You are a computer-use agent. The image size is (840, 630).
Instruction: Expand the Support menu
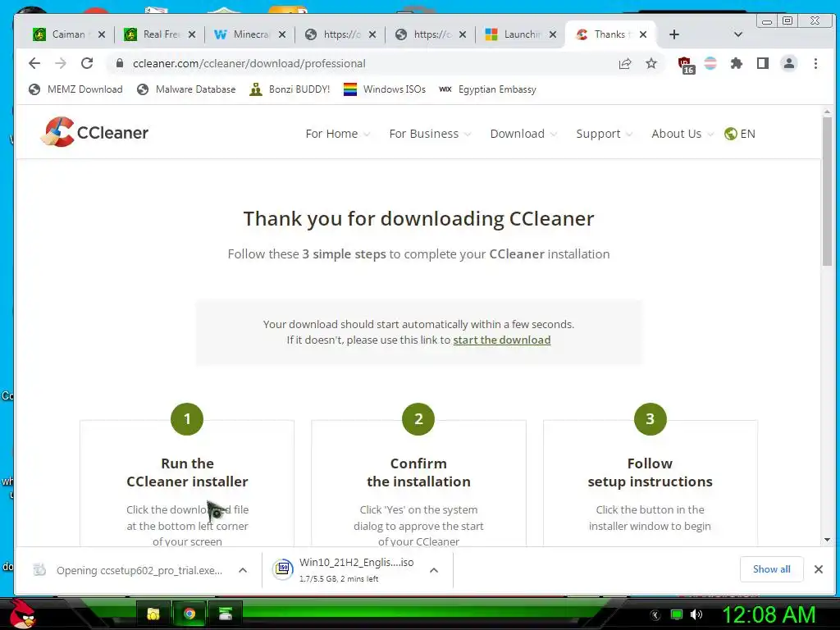[605, 134]
